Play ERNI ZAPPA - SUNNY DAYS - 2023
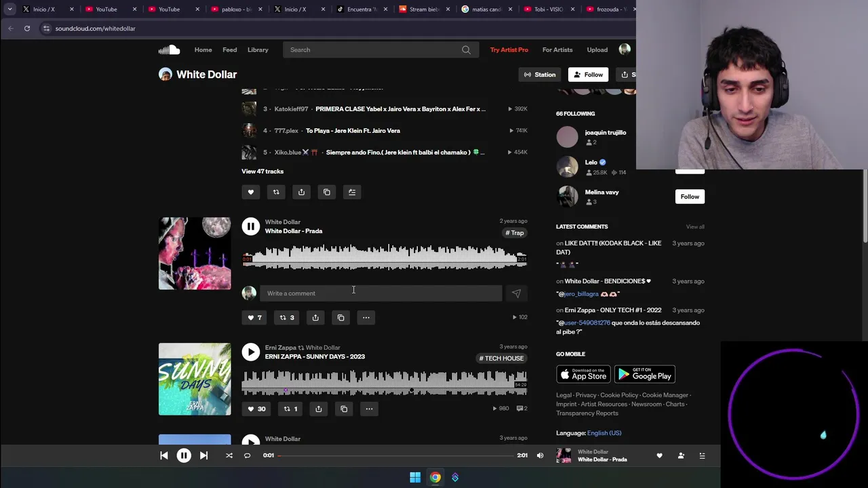This screenshot has width=868, height=488. pyautogui.click(x=251, y=352)
